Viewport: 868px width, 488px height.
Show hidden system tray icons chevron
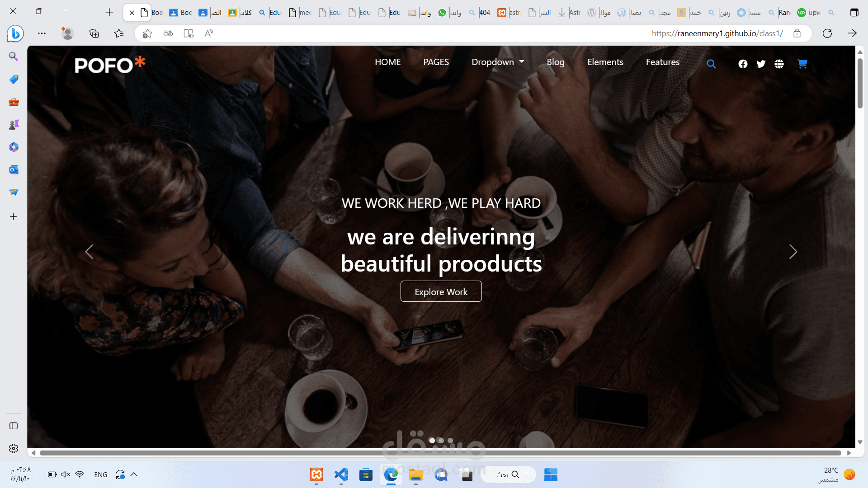(x=134, y=474)
